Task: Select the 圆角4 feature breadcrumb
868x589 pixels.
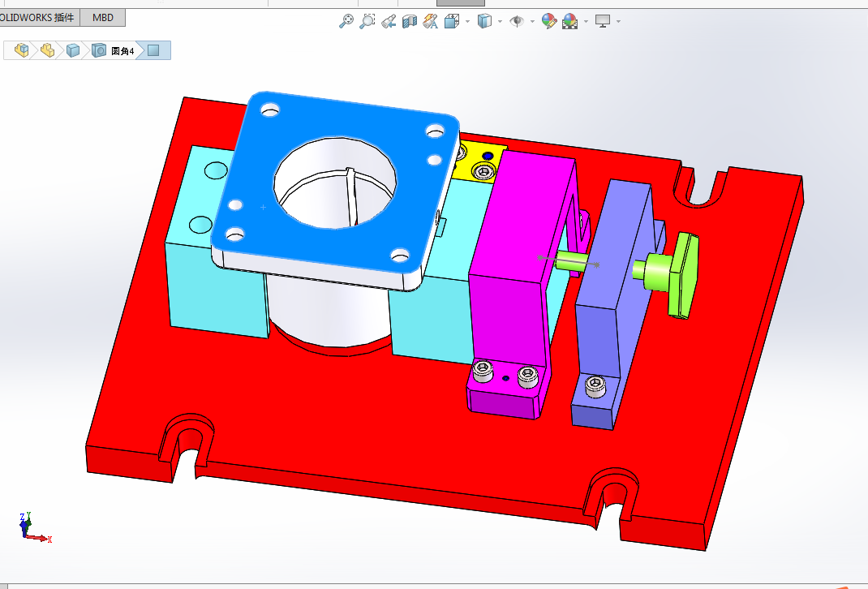Action: 114,50
